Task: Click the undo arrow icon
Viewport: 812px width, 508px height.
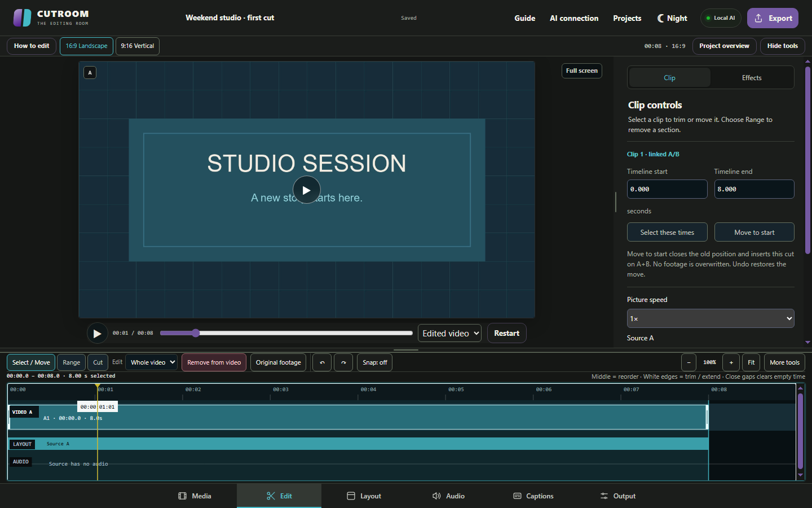Action: coord(322,362)
